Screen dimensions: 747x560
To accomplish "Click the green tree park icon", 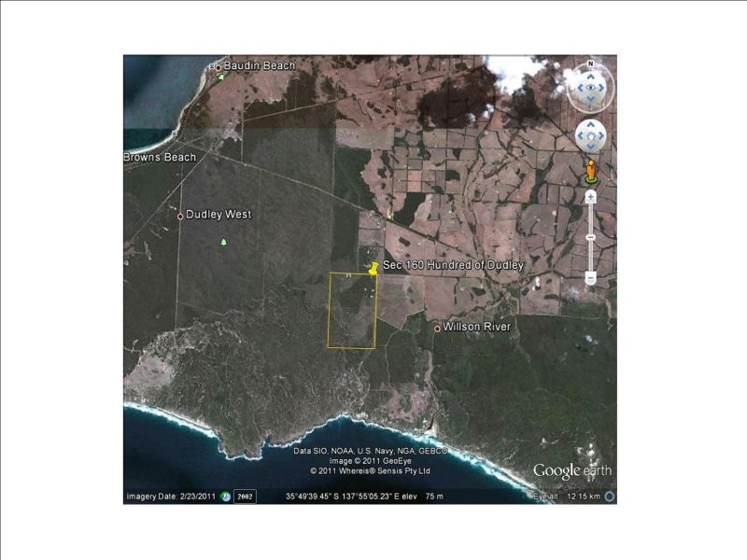I will 223,243.
